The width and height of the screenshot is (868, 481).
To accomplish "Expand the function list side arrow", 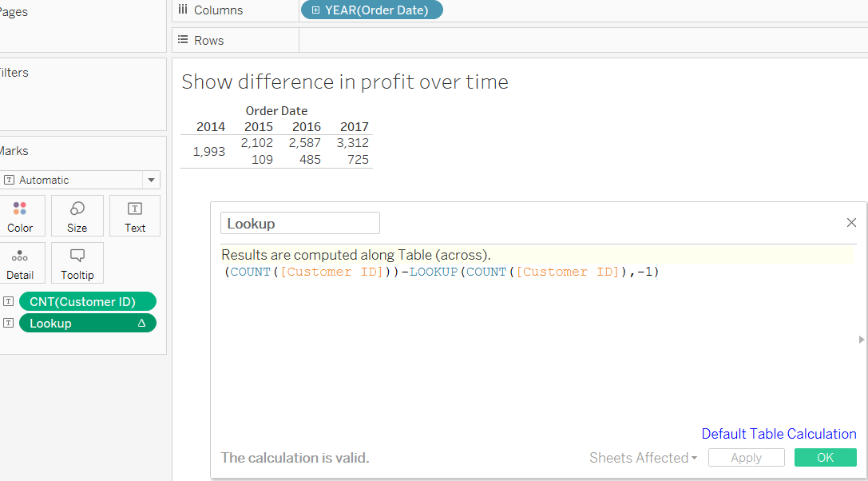I will [x=861, y=340].
